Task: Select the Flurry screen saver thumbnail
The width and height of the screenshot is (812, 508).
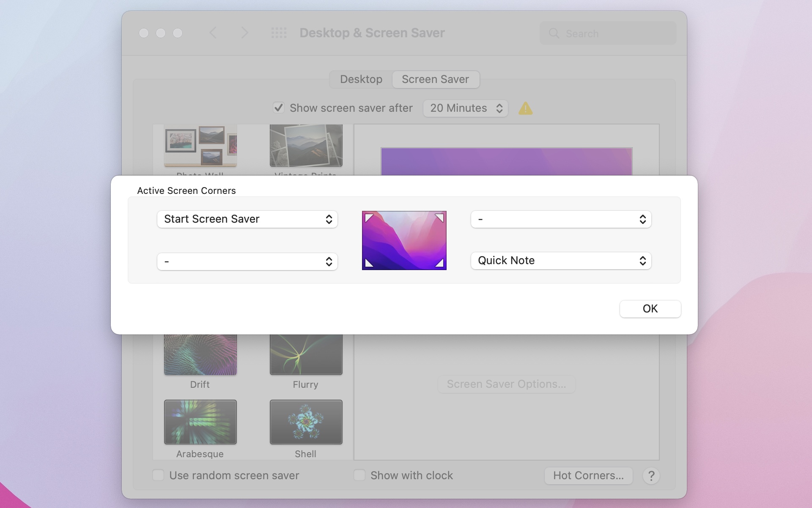Action: point(306,355)
